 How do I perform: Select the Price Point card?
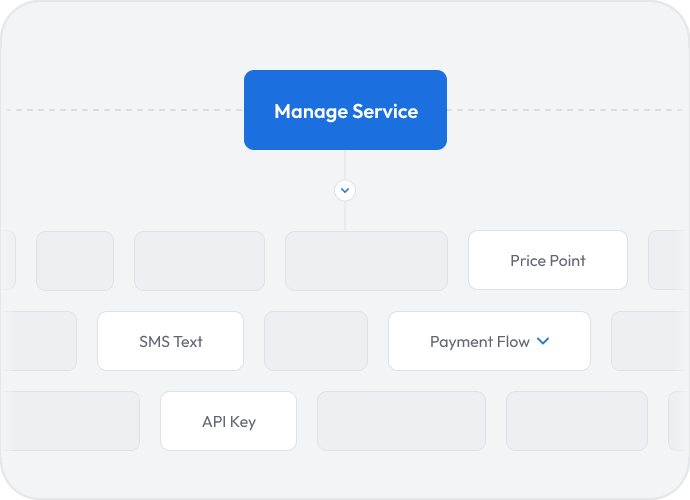click(548, 260)
